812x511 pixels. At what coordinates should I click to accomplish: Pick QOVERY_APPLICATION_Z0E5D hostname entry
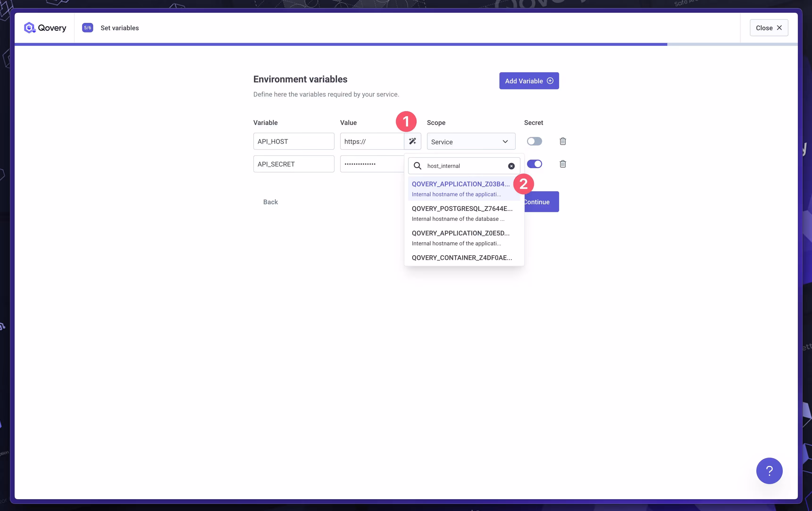(461, 238)
